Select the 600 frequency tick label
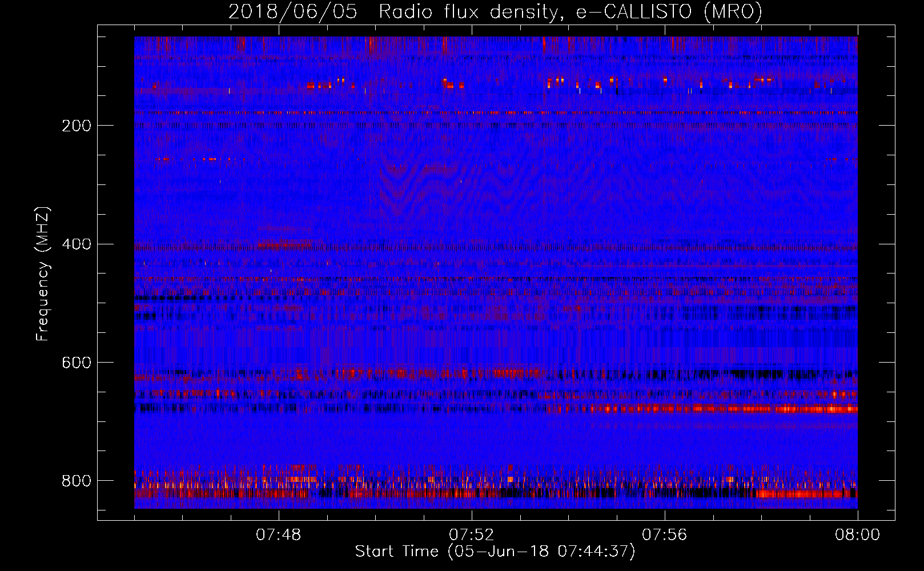924x571 pixels. (x=76, y=363)
